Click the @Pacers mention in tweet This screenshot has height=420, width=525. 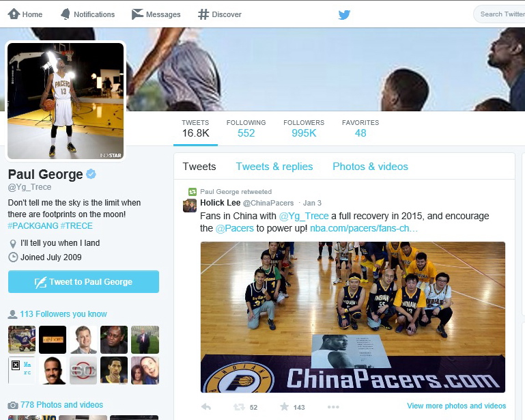234,228
